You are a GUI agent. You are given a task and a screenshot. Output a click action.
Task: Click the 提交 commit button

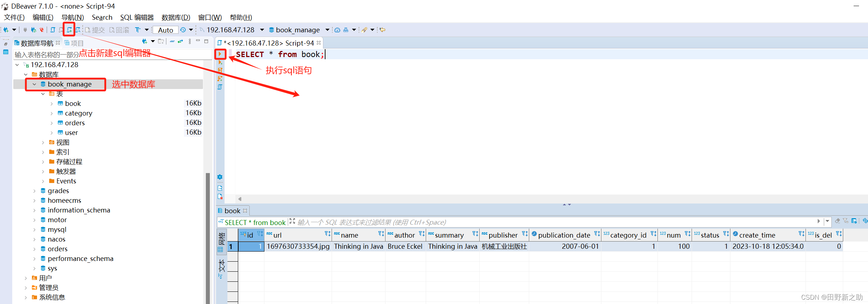[x=95, y=30]
